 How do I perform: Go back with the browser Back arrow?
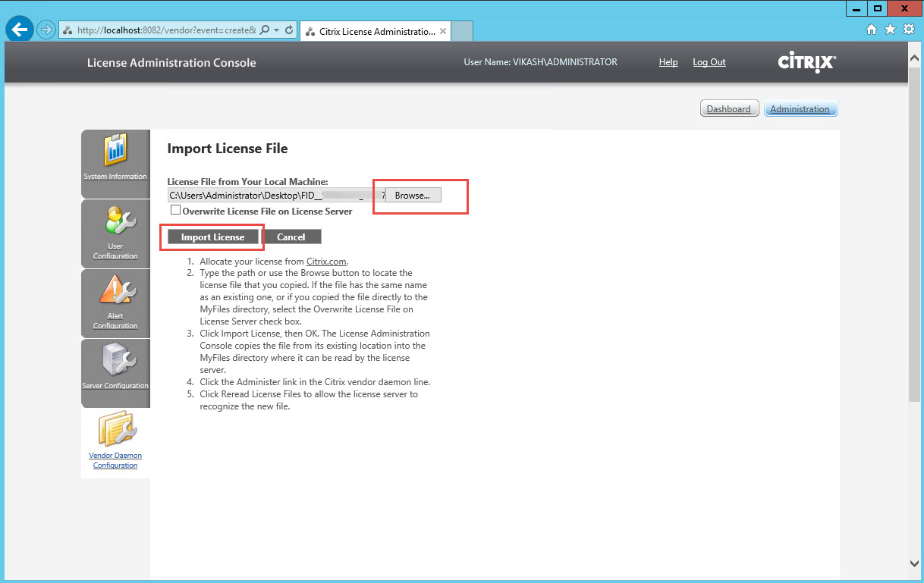(20, 30)
